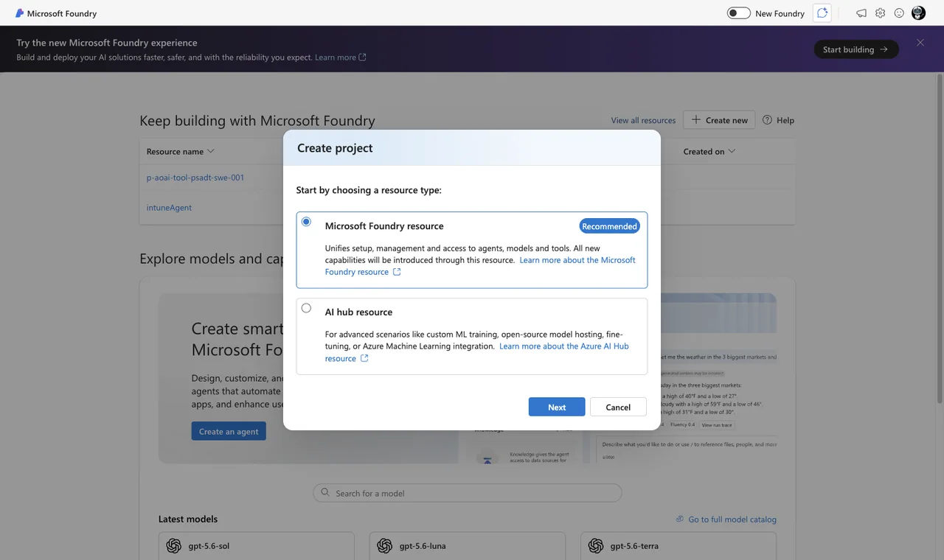
Task: Open the Help button
Action: coord(778,120)
